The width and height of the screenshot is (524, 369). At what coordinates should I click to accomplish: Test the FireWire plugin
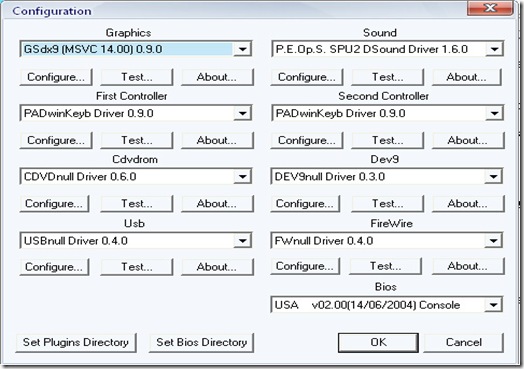pos(385,266)
